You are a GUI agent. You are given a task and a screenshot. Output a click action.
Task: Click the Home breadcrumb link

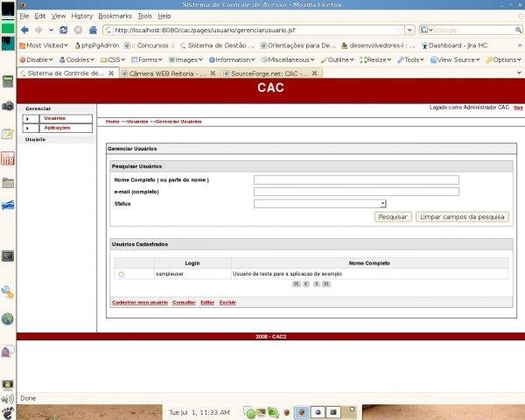[112, 122]
